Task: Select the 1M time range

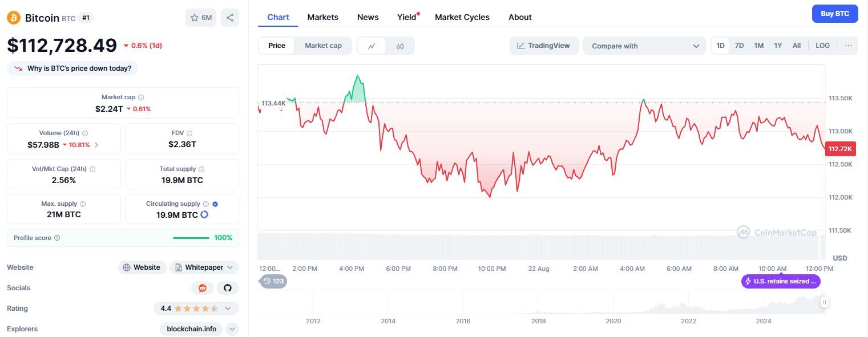Action: tap(758, 46)
